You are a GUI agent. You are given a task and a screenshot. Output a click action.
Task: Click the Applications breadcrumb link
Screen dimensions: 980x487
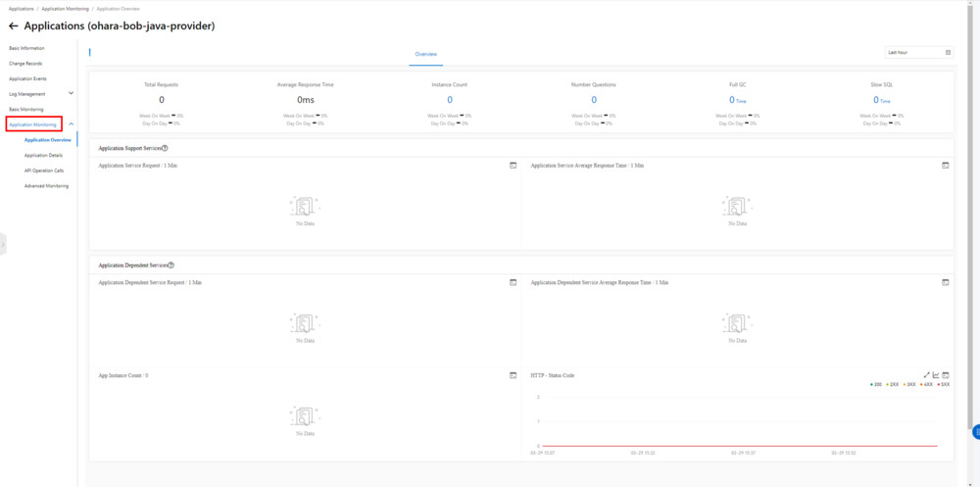tap(22, 9)
